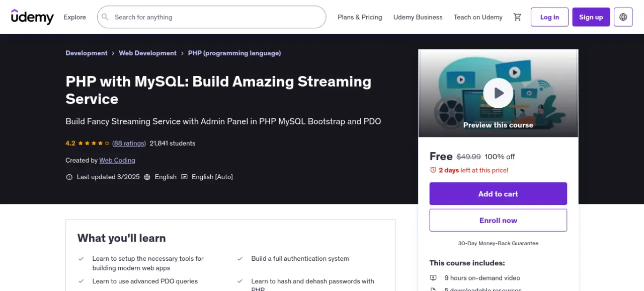Click the 9 hours on-demand video text
This screenshot has height=291, width=644.
(x=482, y=278)
